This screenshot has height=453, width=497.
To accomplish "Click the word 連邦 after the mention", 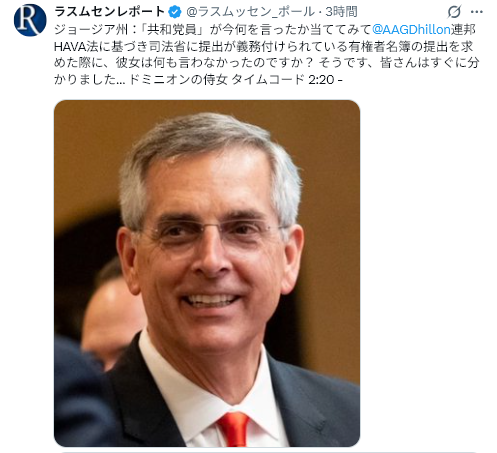I will click(x=463, y=29).
